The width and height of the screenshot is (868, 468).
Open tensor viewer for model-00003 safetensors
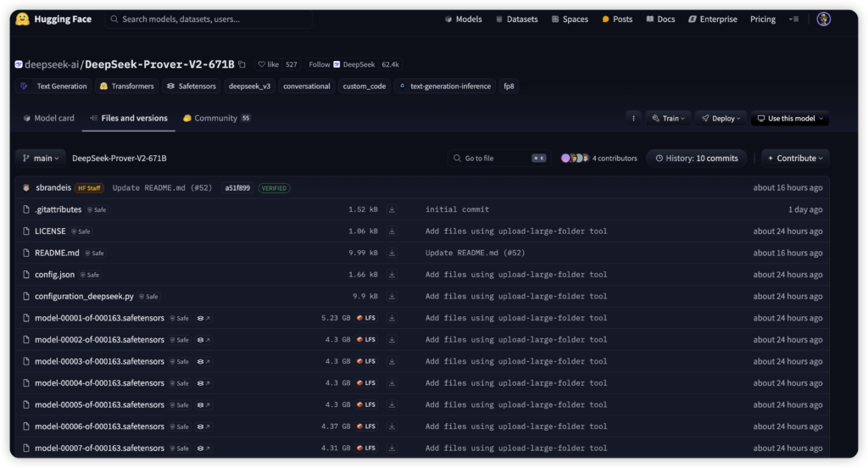203,361
